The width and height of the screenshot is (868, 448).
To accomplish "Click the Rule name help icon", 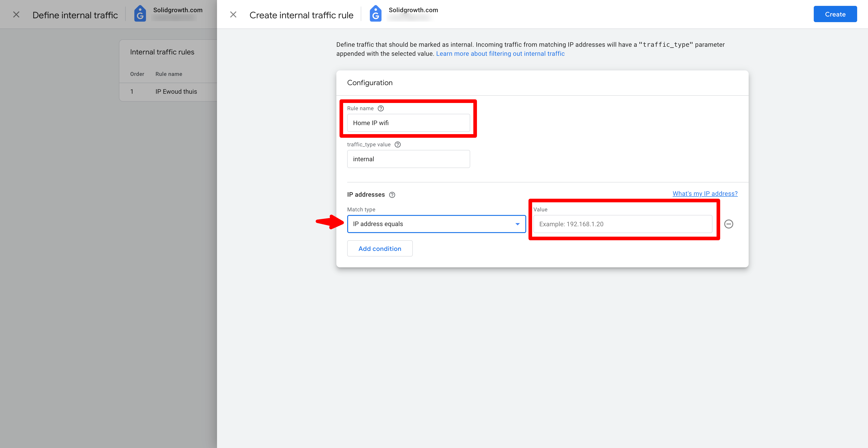I will [380, 108].
